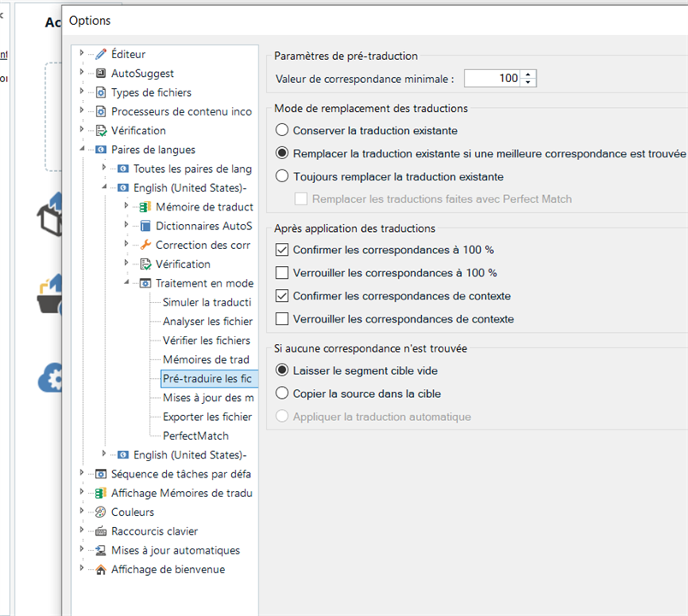Image resolution: width=688 pixels, height=616 pixels.
Task: Open Analyser les fichiers settings
Action: point(208,322)
